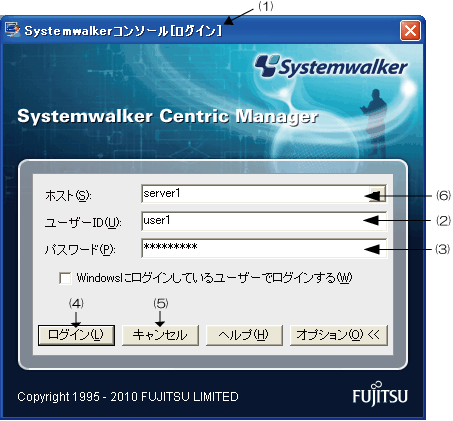Click the Systemwalker logo in the banner
The image size is (453, 421).
pos(331,66)
